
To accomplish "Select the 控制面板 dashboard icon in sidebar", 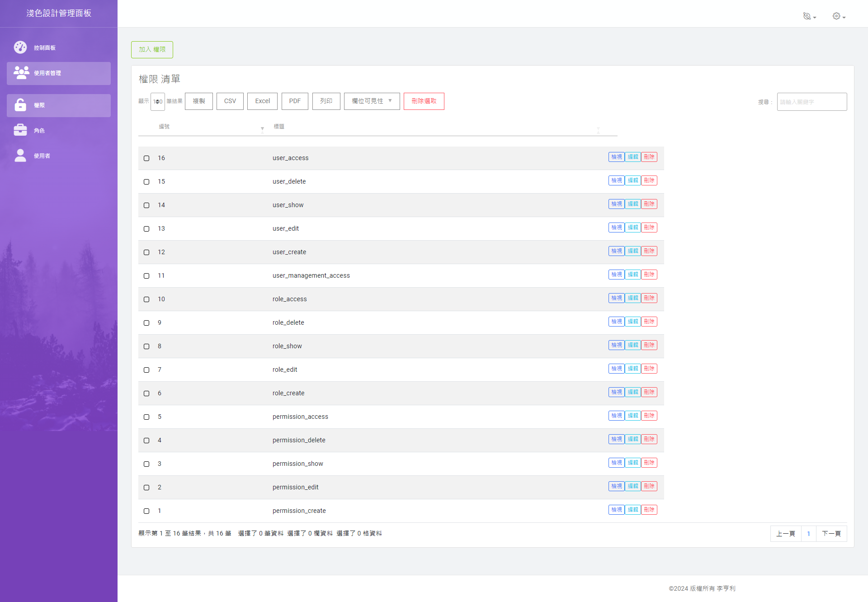I will (20, 47).
